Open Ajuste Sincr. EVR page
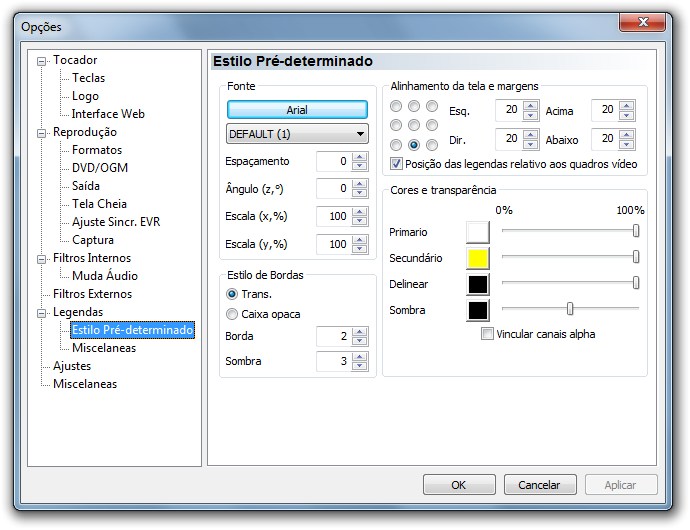This screenshot has width=690, height=530. pyautogui.click(x=116, y=222)
